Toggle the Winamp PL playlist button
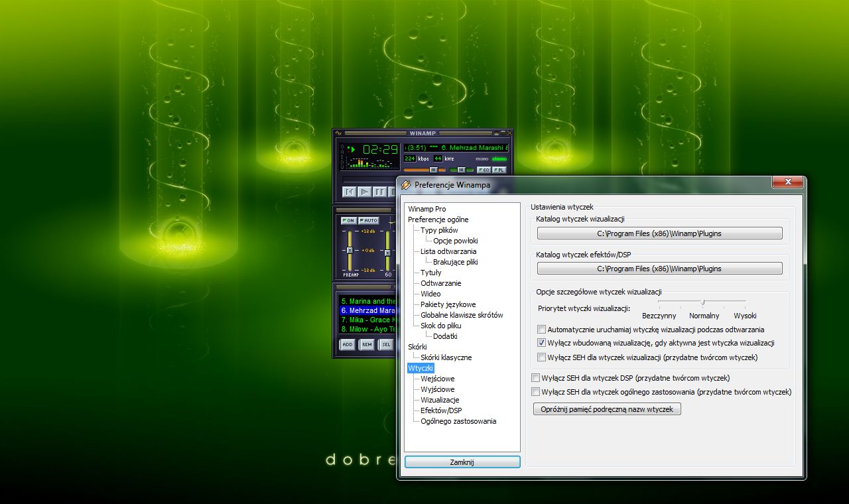Screen dimensions: 849x504 499,170
